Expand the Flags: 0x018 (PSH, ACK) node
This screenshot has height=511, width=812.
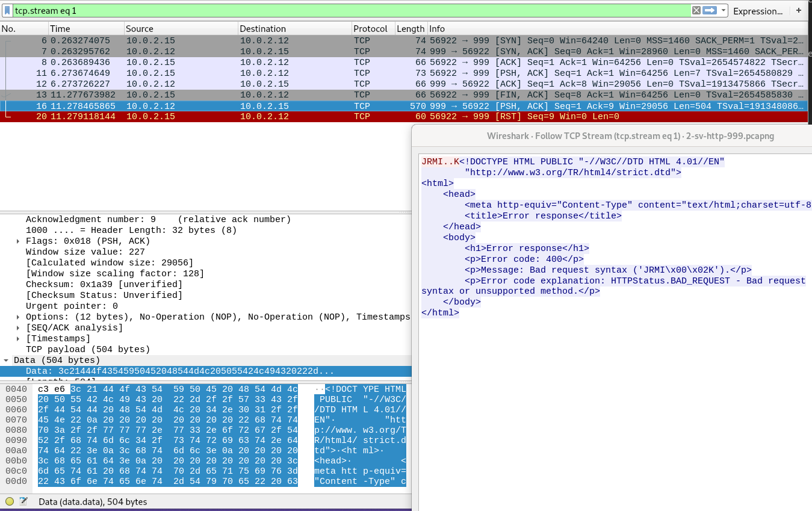pos(19,241)
